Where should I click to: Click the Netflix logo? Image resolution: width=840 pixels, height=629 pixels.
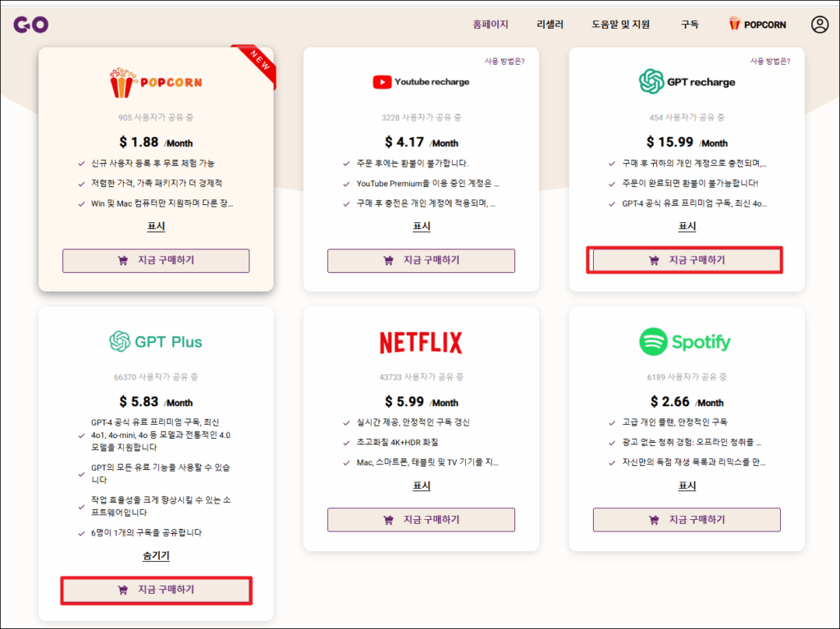(x=421, y=342)
